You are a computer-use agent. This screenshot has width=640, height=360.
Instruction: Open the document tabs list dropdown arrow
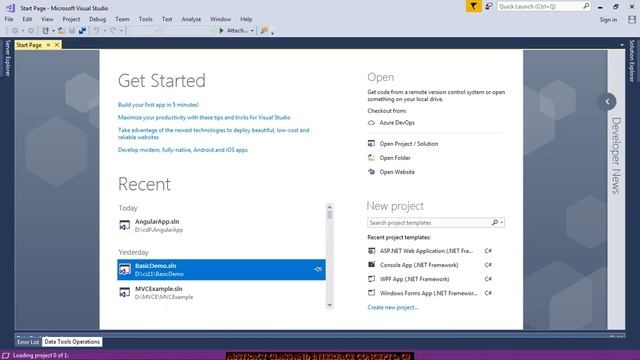pos(622,45)
